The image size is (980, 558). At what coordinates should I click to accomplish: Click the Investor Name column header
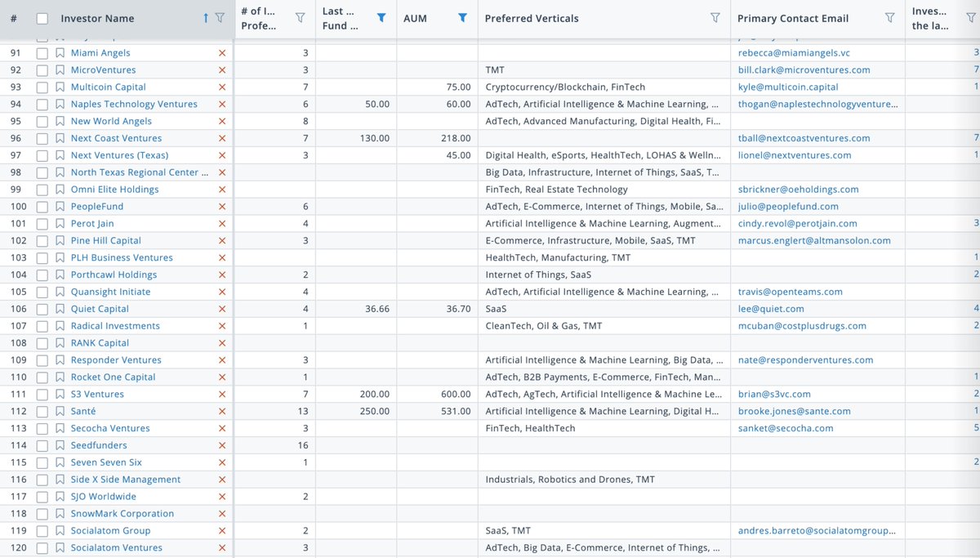click(x=97, y=19)
